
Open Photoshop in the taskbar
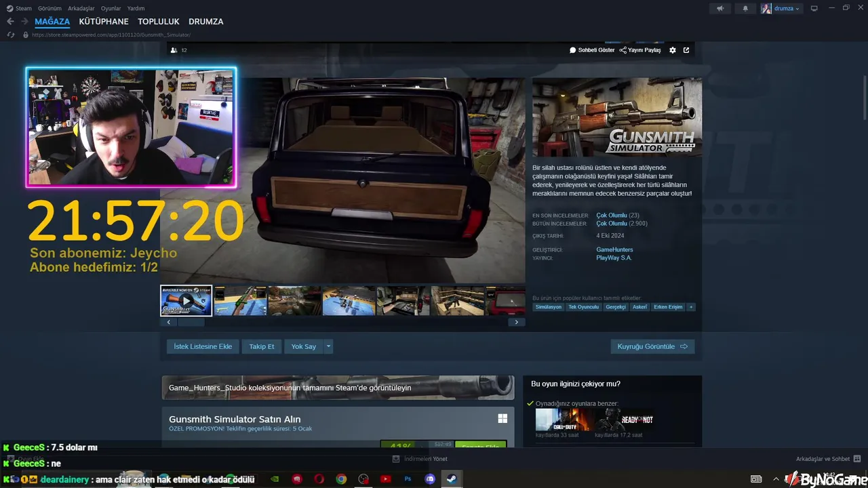tap(408, 479)
